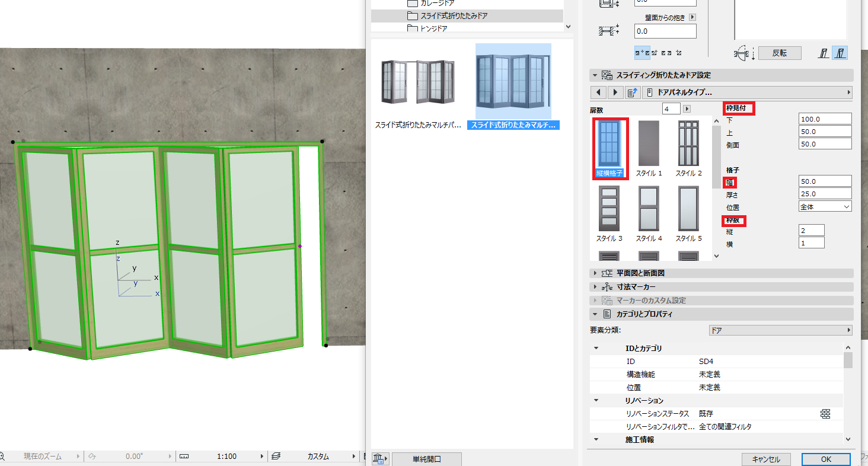Viewport: 868px width, 466px height.
Task: Click the zoom magnifier icon in status bar
Action: [x=2, y=457]
